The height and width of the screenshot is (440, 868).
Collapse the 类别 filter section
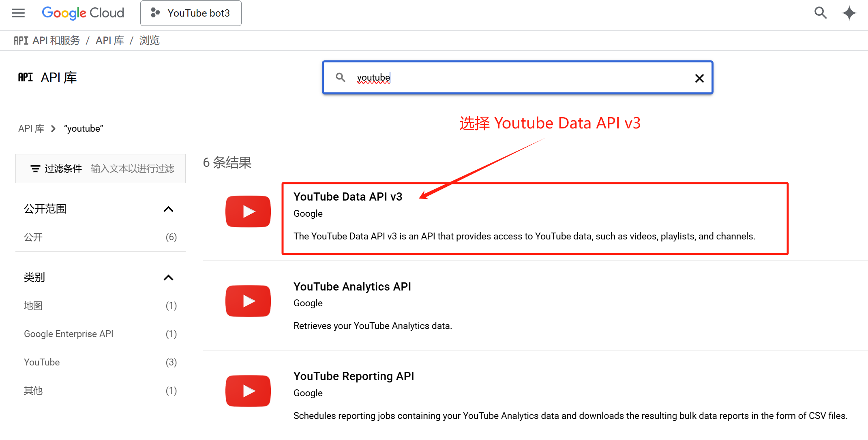click(169, 278)
